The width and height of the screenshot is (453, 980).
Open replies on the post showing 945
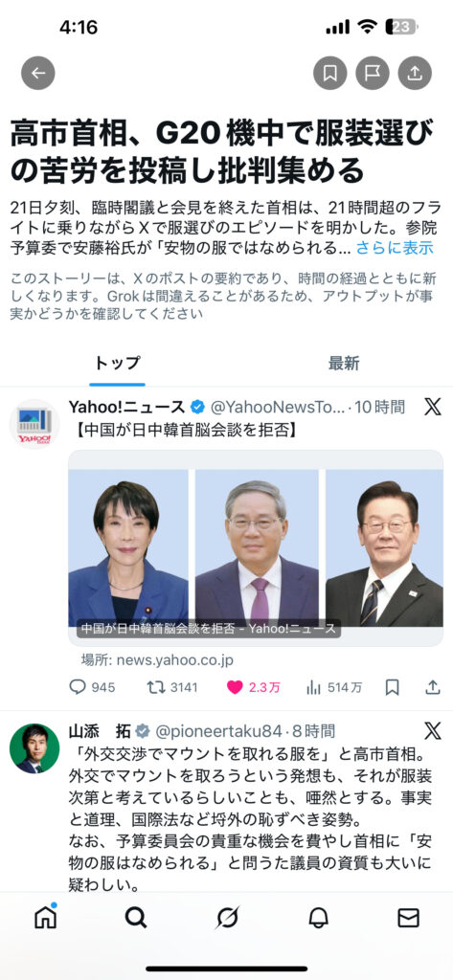pos(92,687)
